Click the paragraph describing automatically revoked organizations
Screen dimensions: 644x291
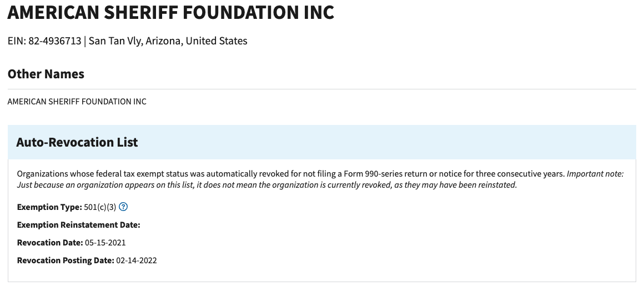[278, 174]
